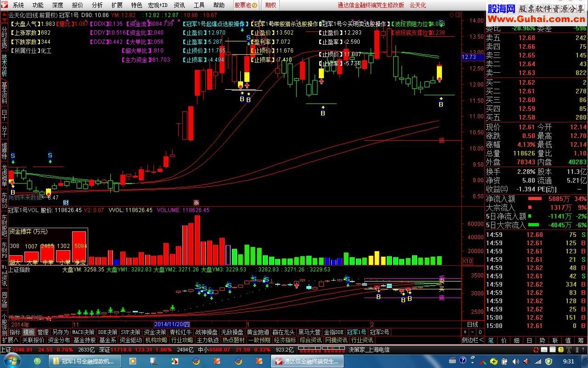The height and width of the screenshot is (368, 588).
Task: Select the 笔 tick tab
Action: [491, 340]
